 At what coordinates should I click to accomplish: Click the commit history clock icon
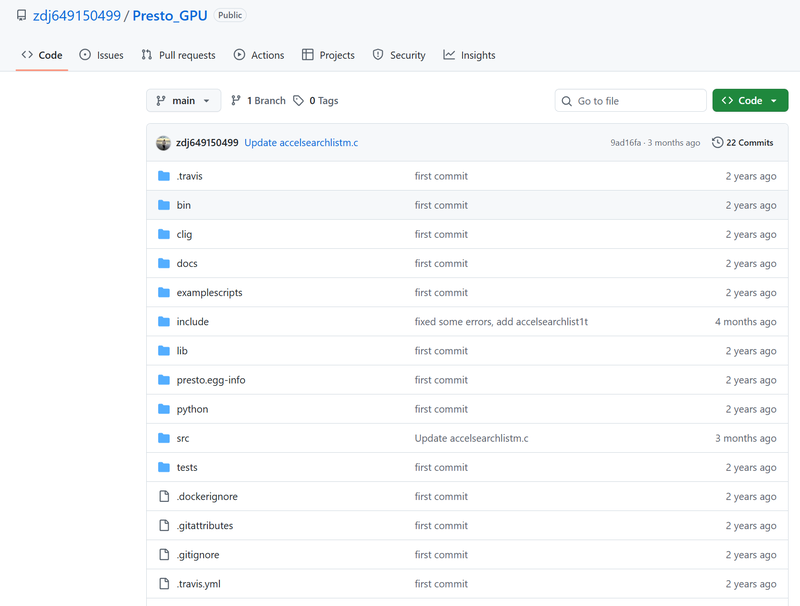[717, 143]
